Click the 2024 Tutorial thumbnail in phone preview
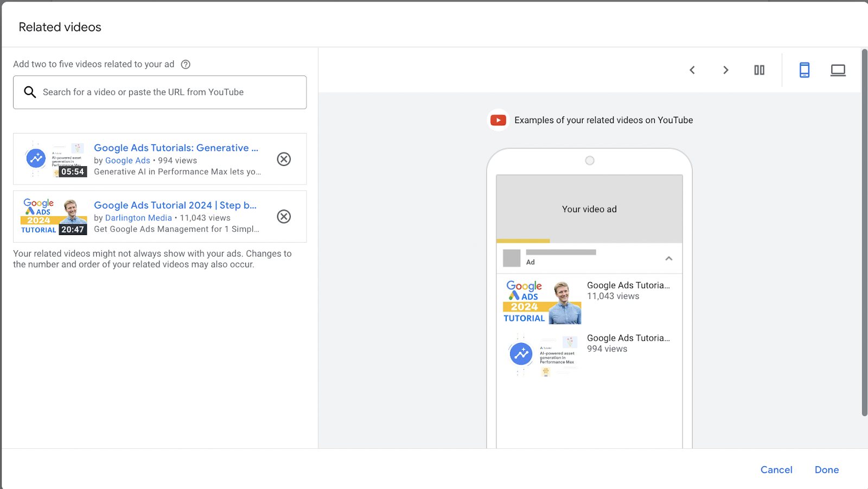This screenshot has width=868, height=489. pyautogui.click(x=542, y=302)
